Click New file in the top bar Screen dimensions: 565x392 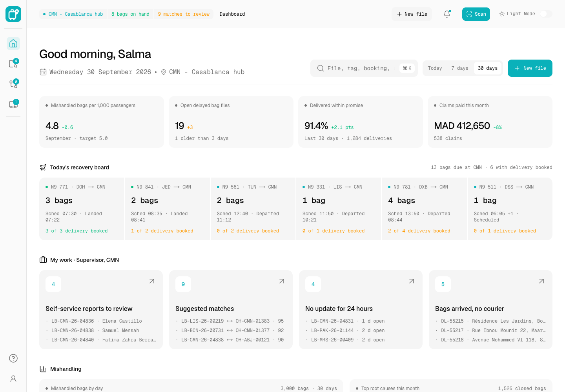point(412,14)
